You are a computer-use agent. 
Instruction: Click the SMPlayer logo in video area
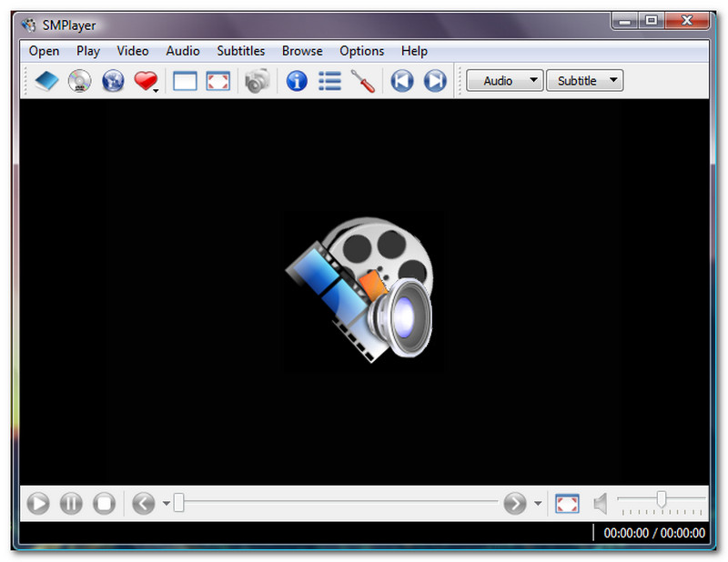[360, 289]
